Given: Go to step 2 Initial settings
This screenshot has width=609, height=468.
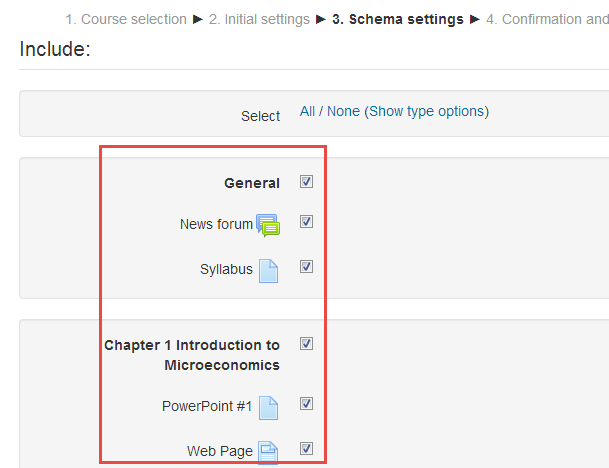Looking at the screenshot, I should pyautogui.click(x=260, y=19).
